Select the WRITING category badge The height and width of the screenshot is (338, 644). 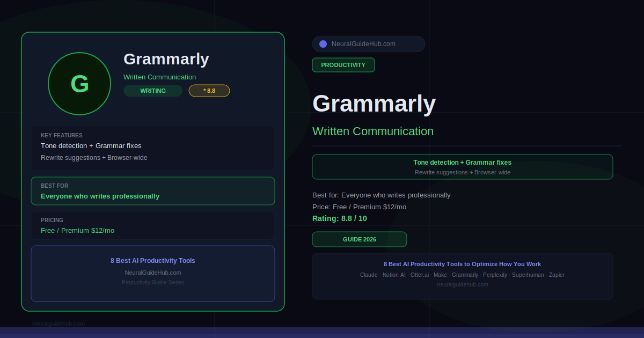point(153,91)
